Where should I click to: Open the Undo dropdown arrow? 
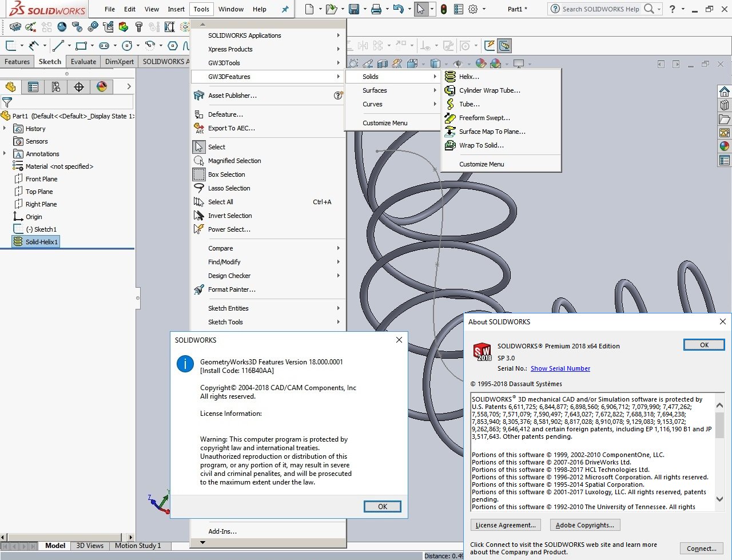409,9
